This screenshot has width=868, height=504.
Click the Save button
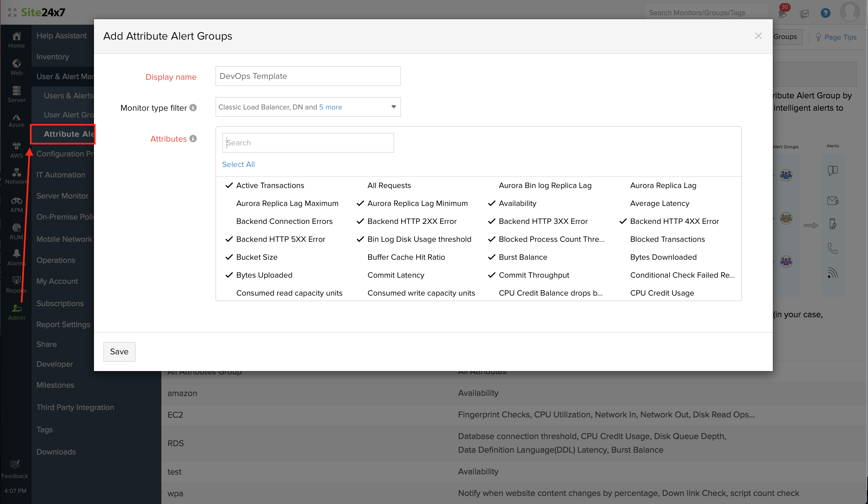[119, 351]
